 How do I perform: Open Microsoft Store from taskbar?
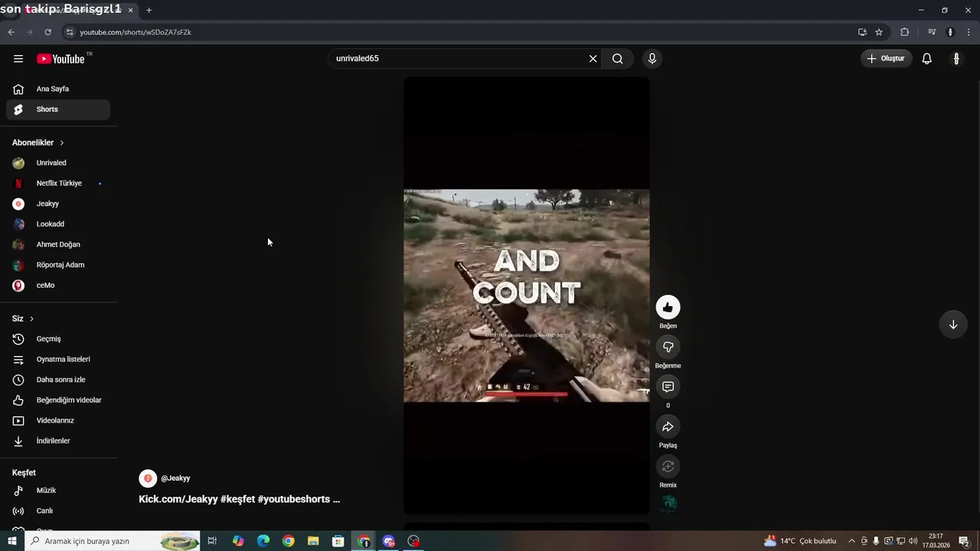pyautogui.click(x=338, y=541)
